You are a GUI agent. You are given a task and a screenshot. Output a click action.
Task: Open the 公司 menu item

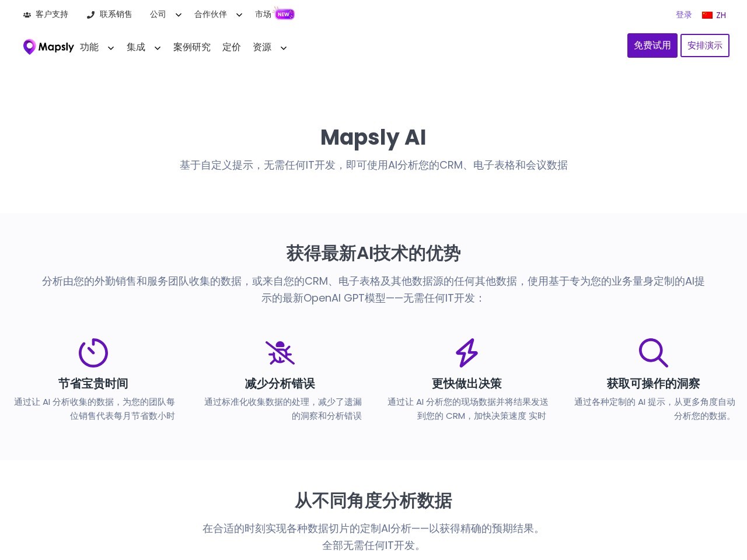pyautogui.click(x=158, y=15)
